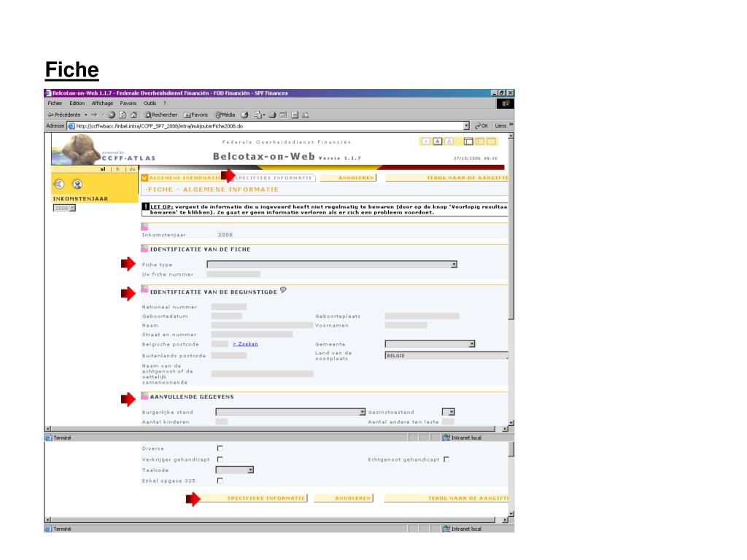This screenshot has height=560, width=747.
Task: Click the page icon in address bar
Action: tap(71, 126)
